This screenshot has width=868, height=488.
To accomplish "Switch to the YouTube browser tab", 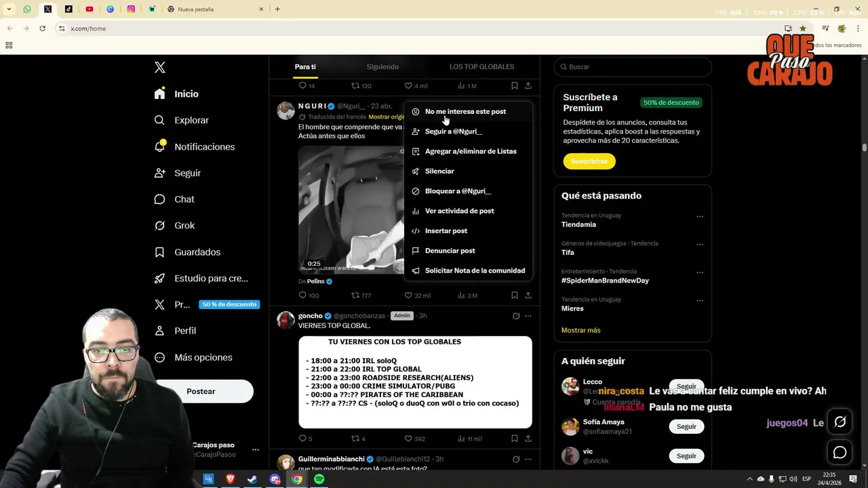I will [90, 9].
